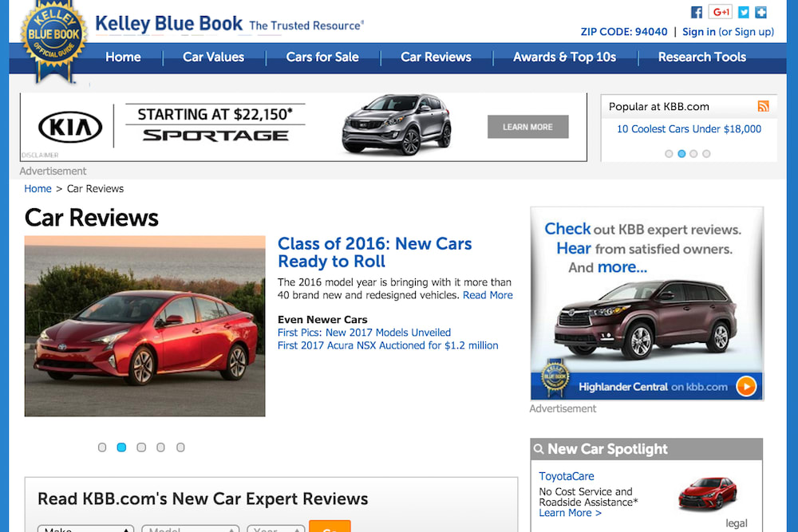Click the Google +1 button

pyautogui.click(x=720, y=12)
